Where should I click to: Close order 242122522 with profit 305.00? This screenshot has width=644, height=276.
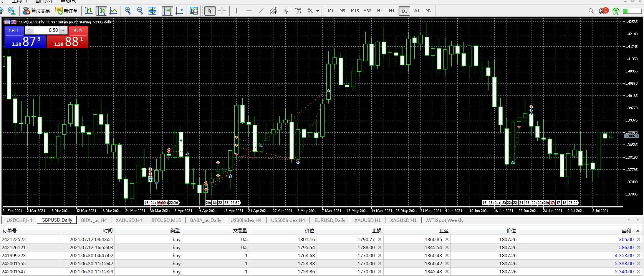(639, 240)
